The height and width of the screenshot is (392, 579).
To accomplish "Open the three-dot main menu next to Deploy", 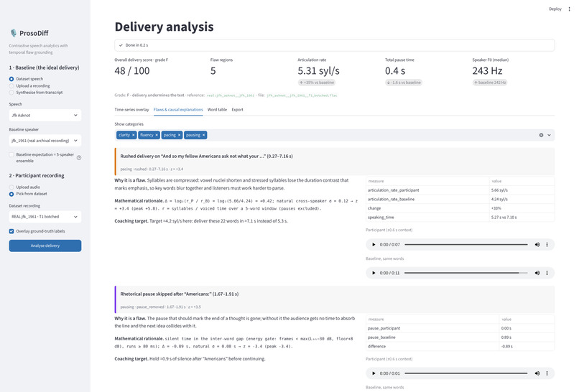I will pyautogui.click(x=569, y=9).
